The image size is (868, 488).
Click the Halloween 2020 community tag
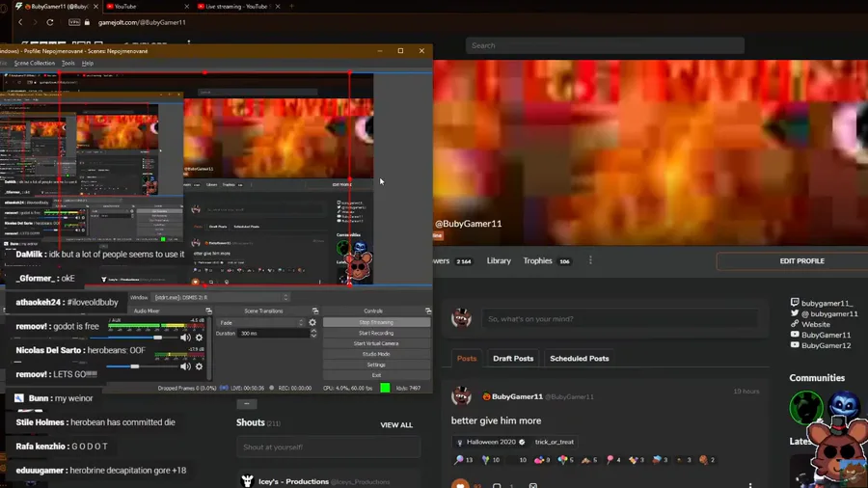[x=491, y=442]
